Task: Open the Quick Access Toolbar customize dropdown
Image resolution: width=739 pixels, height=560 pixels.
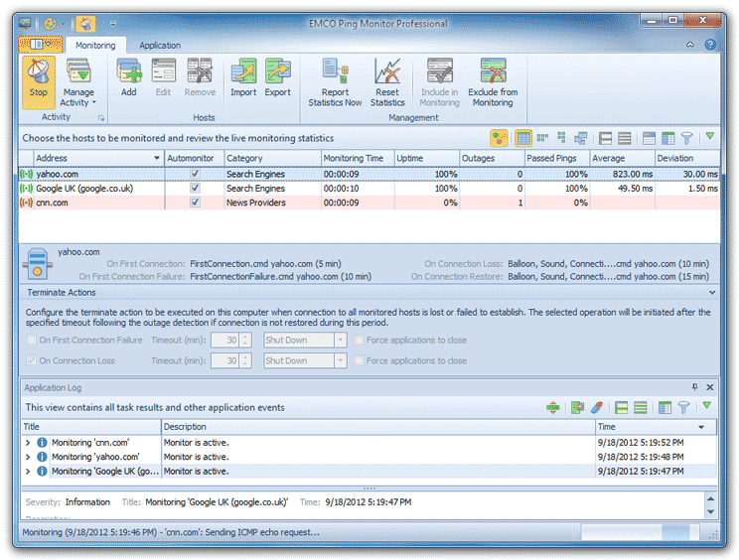Action: pyautogui.click(x=113, y=23)
